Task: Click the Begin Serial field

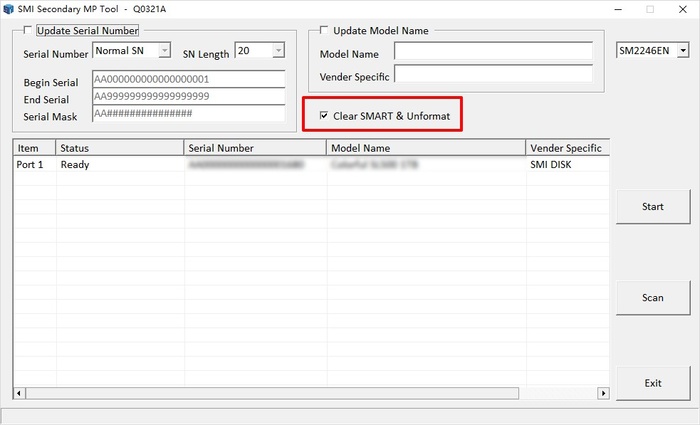Action: coord(188,79)
